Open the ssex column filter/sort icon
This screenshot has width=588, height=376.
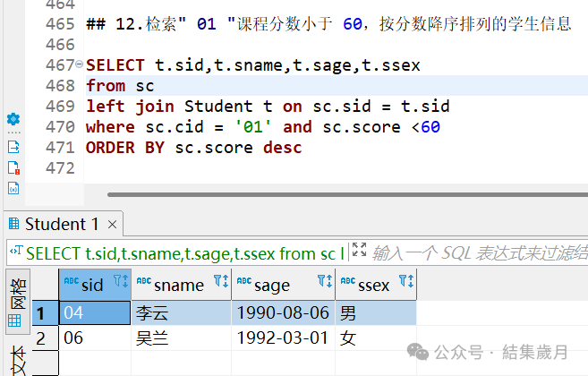click(406, 281)
